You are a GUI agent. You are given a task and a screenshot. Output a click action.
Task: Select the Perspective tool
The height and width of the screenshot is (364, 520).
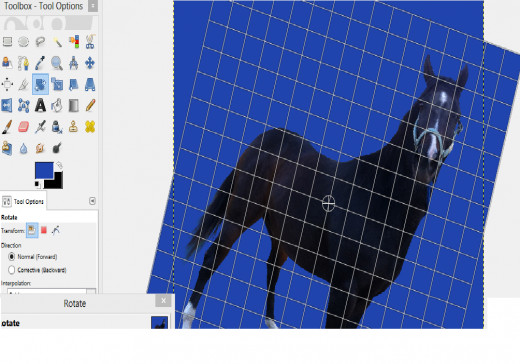click(x=90, y=84)
